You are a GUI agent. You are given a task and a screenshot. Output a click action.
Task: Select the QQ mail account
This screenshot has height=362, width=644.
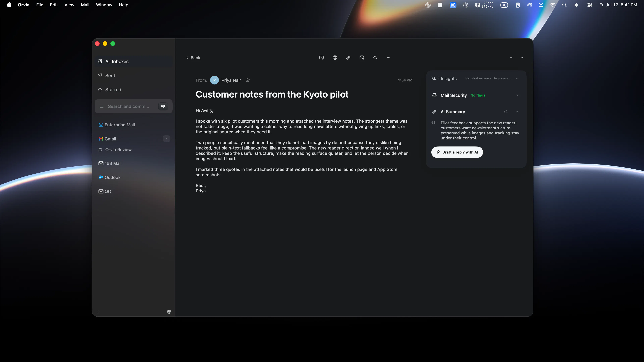(133, 191)
